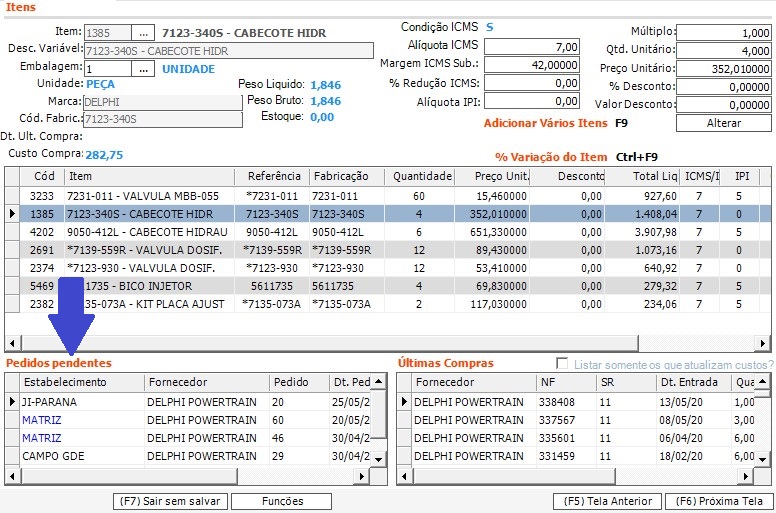Click the Alterar button

click(x=724, y=123)
